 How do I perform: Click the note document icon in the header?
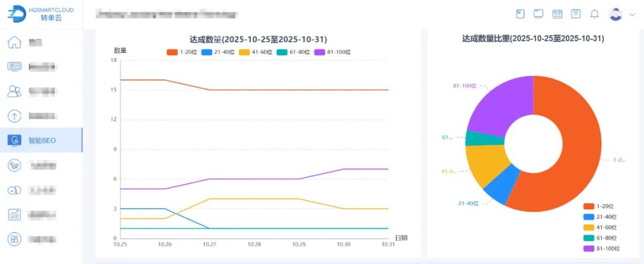click(x=575, y=14)
